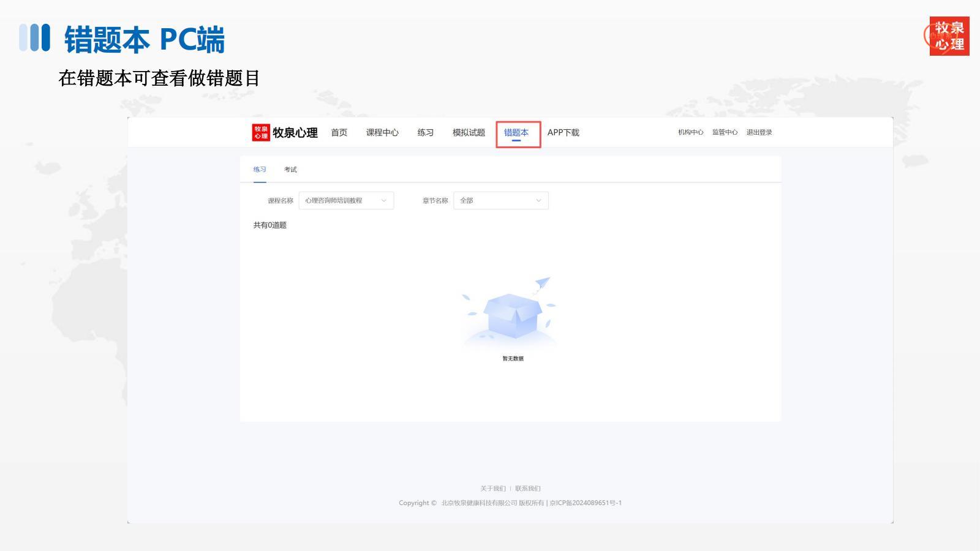Select 模拟试题 in the top navigation
The height and width of the screenshot is (551, 980).
tap(469, 133)
